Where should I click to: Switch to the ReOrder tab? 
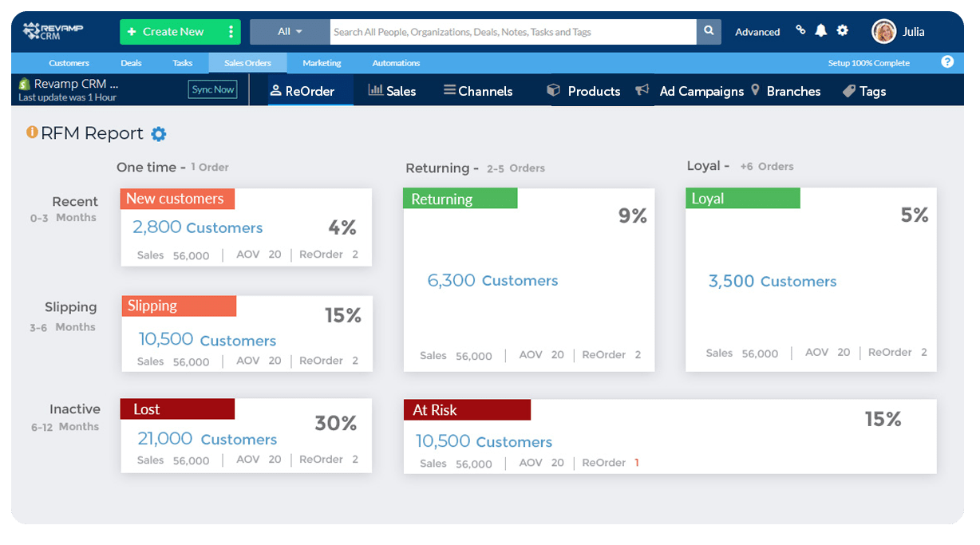pos(310,91)
